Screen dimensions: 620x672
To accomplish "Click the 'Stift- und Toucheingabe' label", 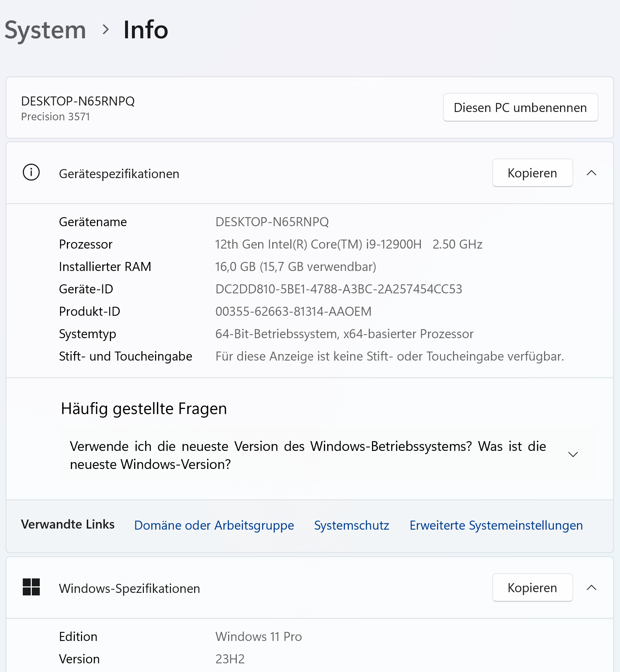I will click(x=126, y=356).
